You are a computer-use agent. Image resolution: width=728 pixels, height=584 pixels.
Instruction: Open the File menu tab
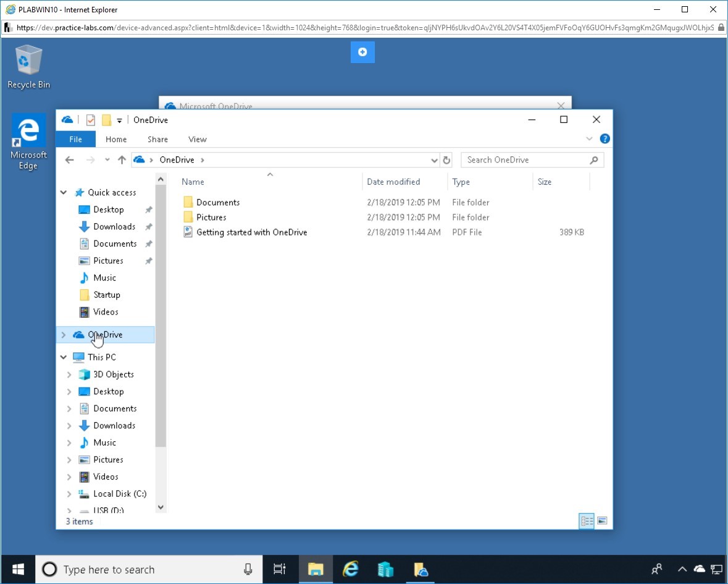[75, 139]
